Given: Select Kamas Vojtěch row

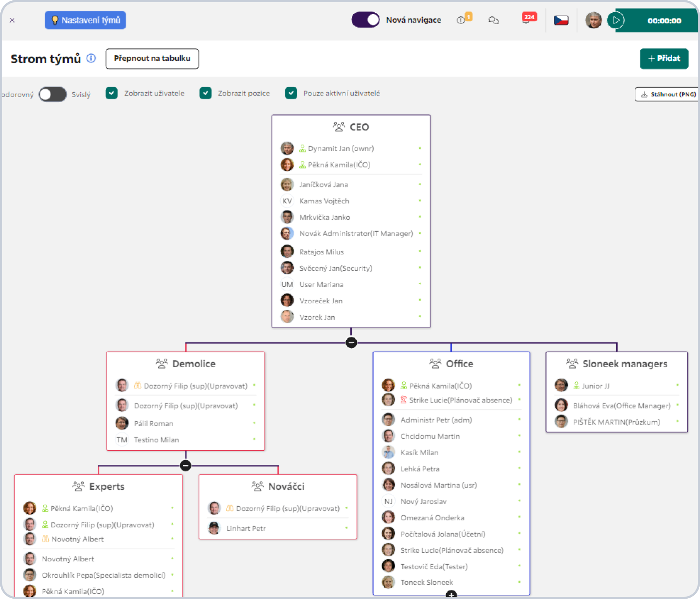Looking at the screenshot, I should [351, 201].
